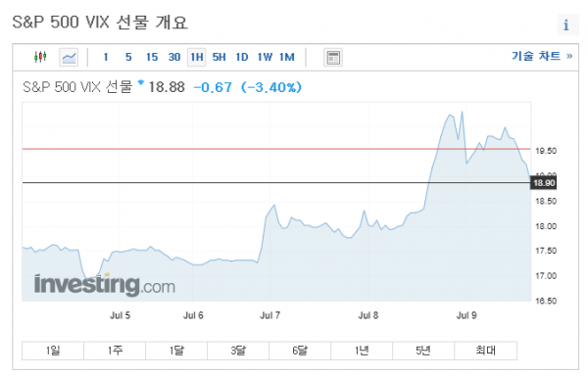Switch interval to 1D
The image size is (588, 376).
(242, 58)
